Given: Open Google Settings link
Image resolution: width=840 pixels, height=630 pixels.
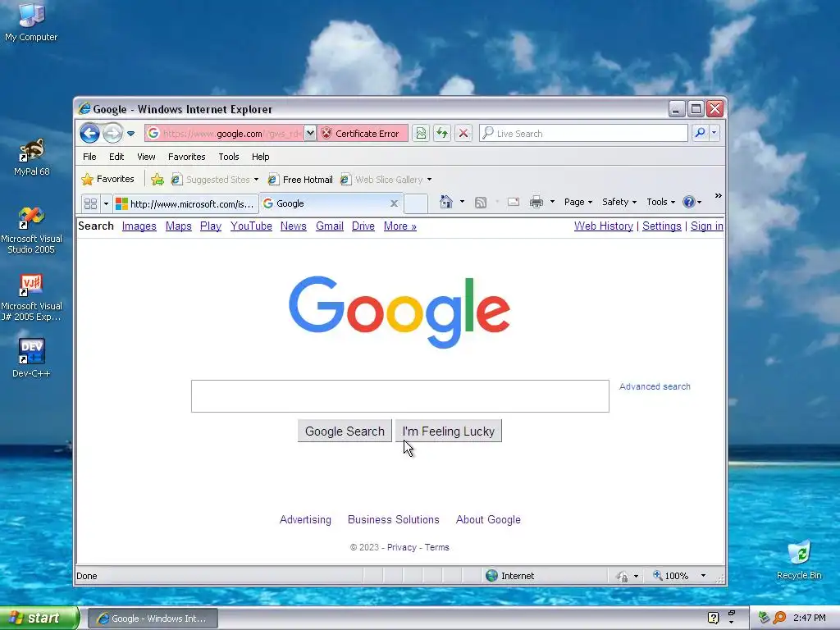Looking at the screenshot, I should point(662,226).
